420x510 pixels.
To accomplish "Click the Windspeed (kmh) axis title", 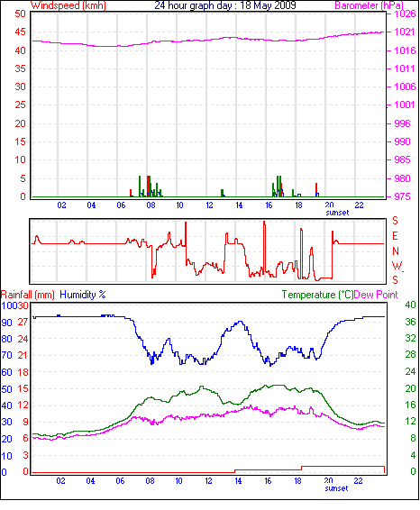I will (x=68, y=5).
